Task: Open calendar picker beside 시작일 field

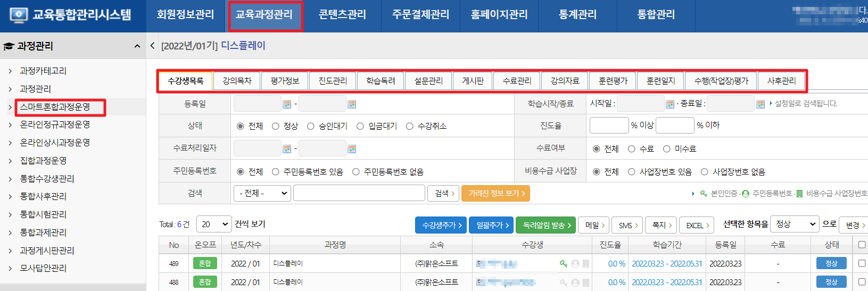Action: [670, 104]
